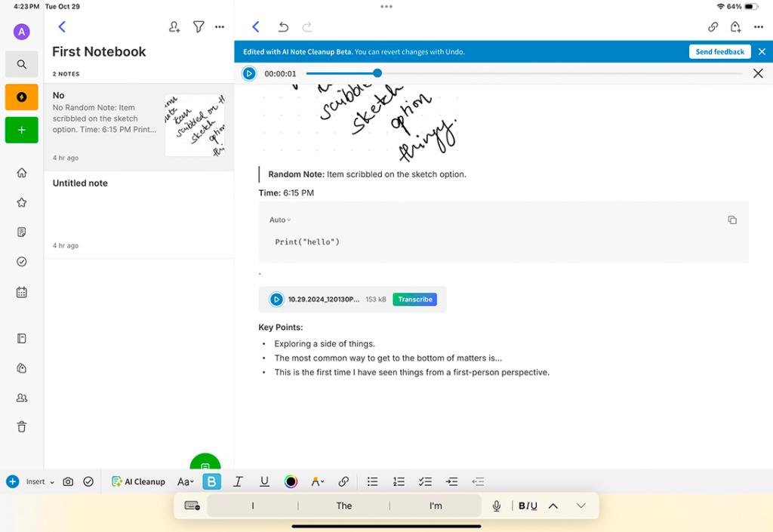Open the Trash in the sidebar
This screenshot has height=532, width=773.
coord(21,426)
